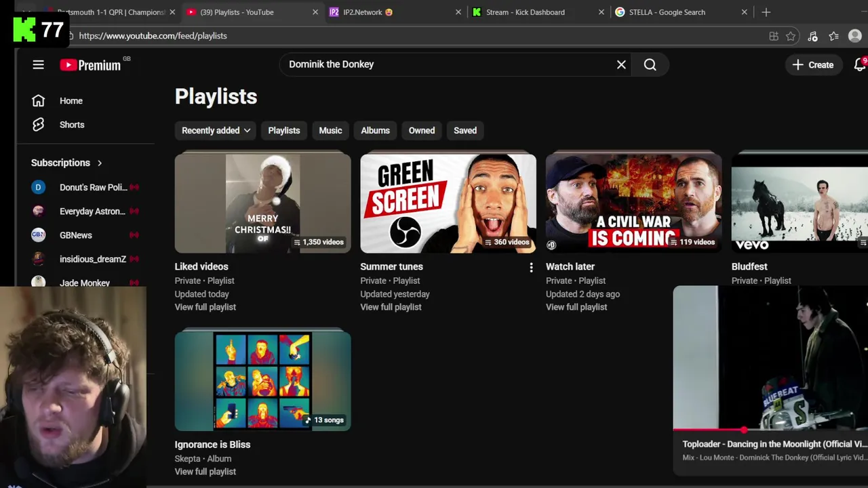Screen dimensions: 868x488
Task: Click the Ignorance is Bliss album thumbnail
Action: (262, 381)
